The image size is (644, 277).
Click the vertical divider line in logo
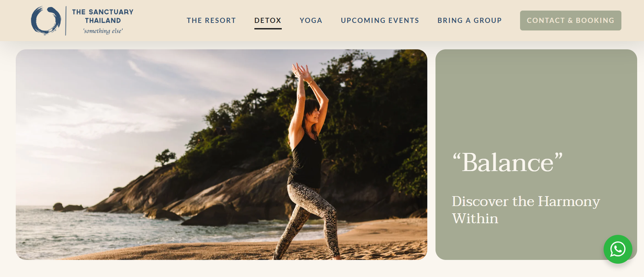66,21
